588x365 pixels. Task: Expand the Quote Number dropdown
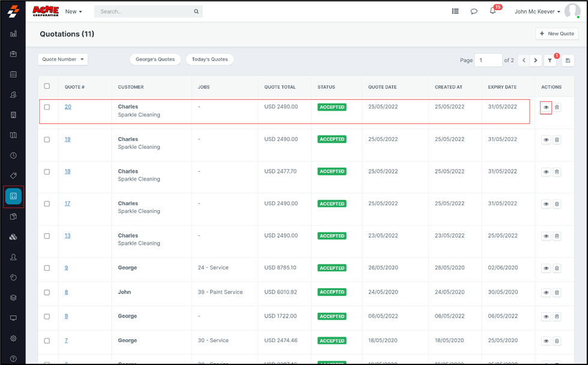pyautogui.click(x=63, y=59)
